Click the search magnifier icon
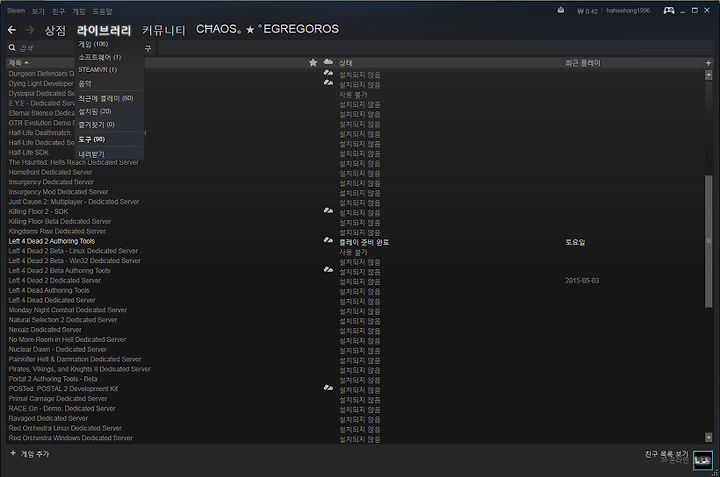Screen dimensions: 720x477 12,48
